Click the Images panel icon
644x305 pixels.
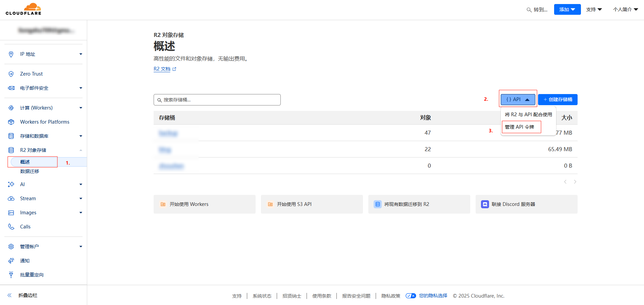point(11,212)
